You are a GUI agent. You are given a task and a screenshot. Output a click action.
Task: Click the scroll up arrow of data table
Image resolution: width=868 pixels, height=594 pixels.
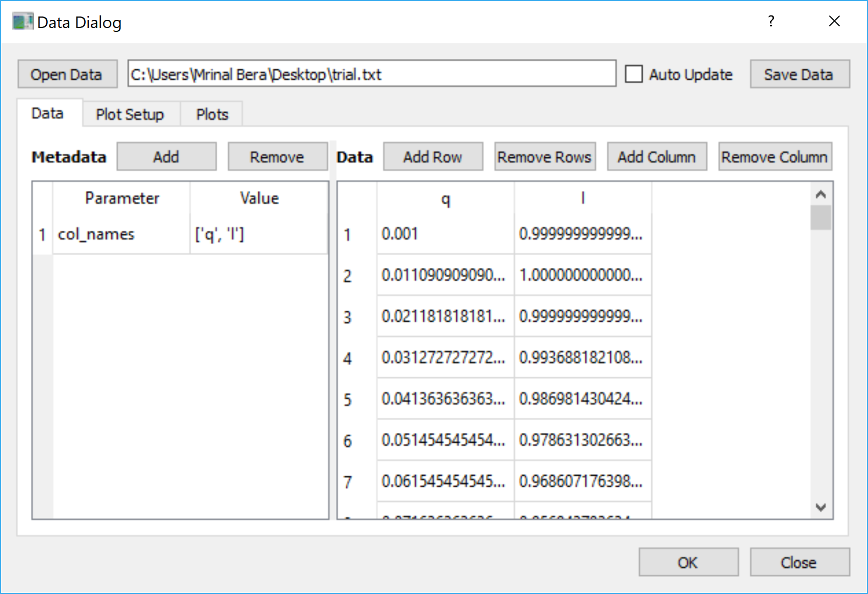coord(821,194)
